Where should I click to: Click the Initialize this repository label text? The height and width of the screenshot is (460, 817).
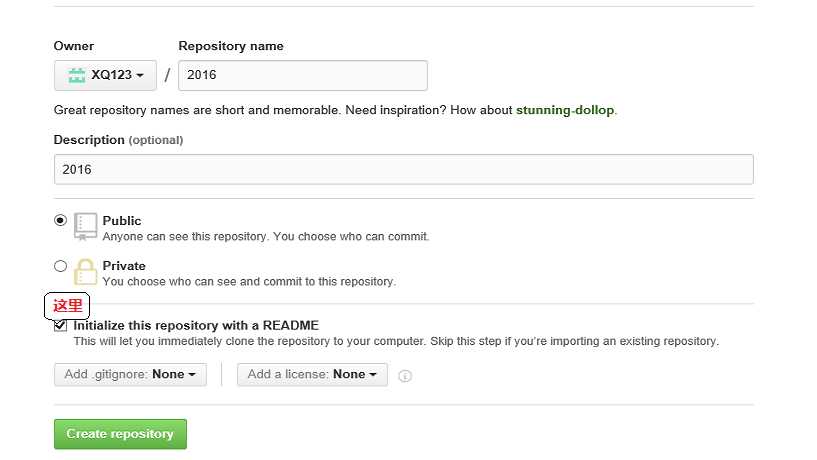[196, 325]
